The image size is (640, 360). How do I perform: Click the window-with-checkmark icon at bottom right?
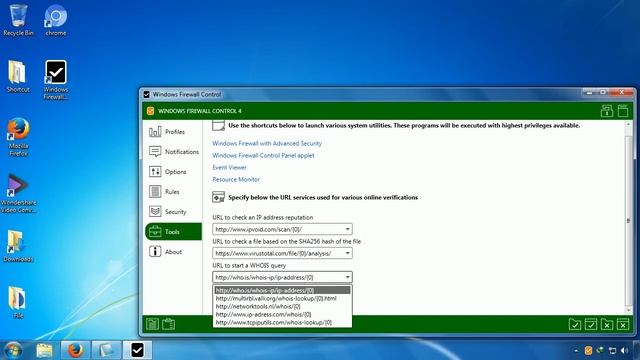pyautogui.click(x=591, y=324)
